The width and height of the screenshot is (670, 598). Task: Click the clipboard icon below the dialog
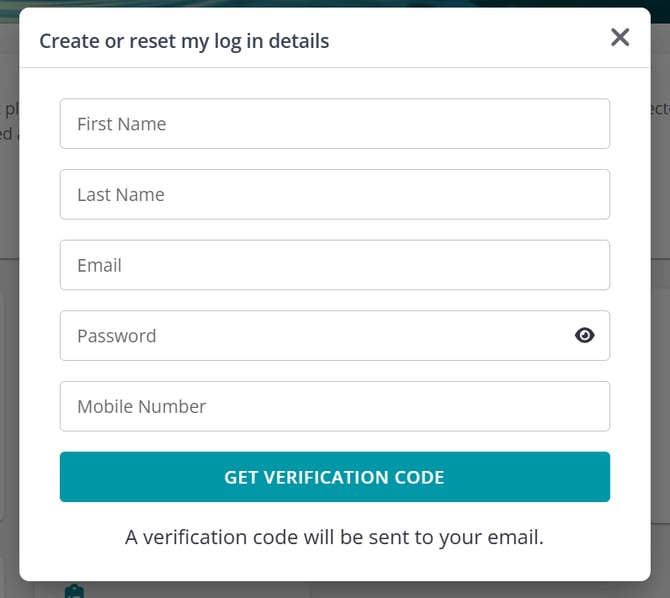click(73, 591)
